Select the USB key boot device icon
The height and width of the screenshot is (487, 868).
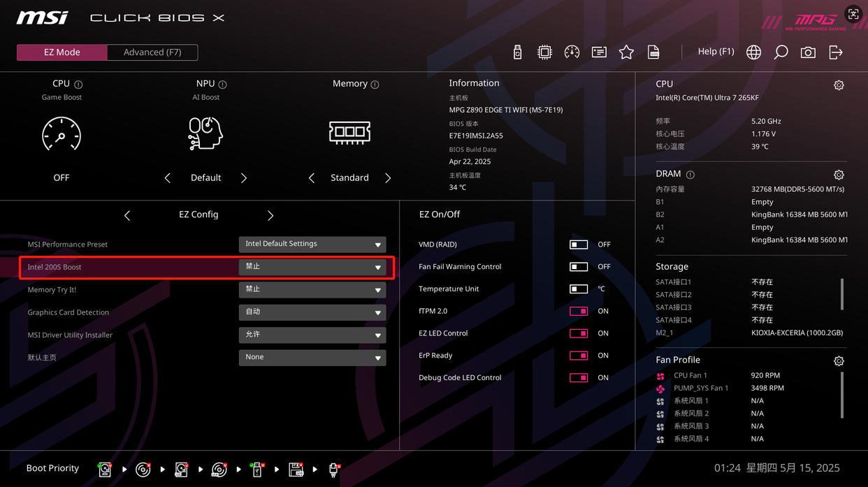(x=257, y=470)
